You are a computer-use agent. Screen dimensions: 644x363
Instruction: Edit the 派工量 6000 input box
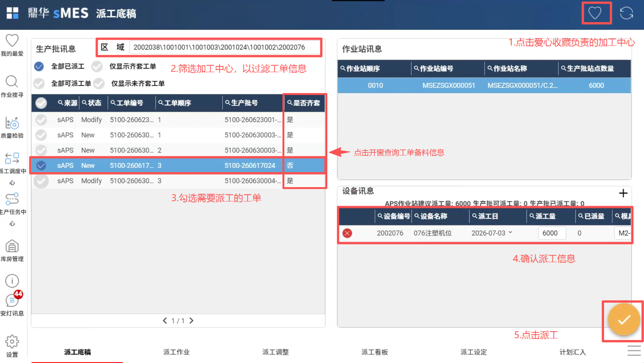552,233
